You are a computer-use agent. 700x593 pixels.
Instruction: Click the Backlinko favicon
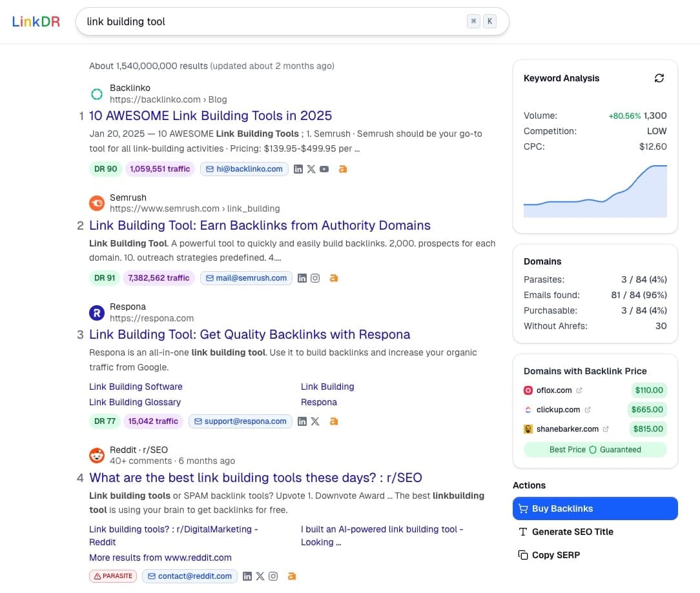97,94
